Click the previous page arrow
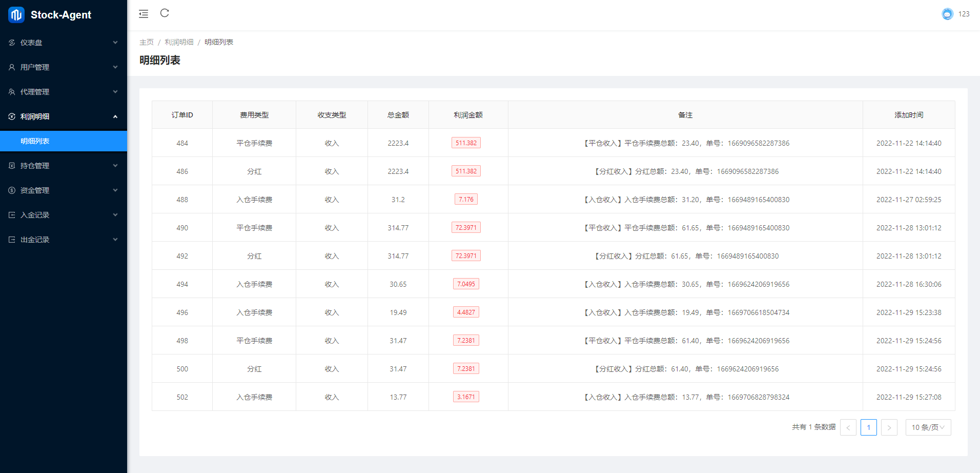The height and width of the screenshot is (473, 980). [x=848, y=427]
